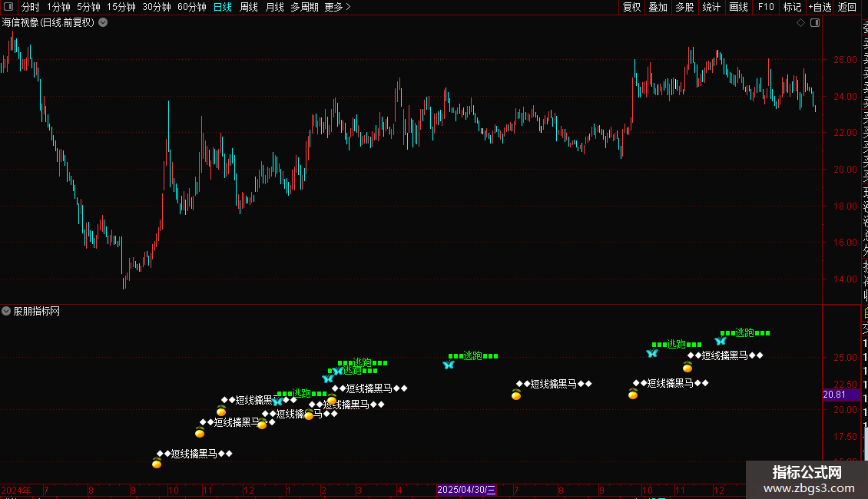Select the 15分钟 period
The height and width of the screenshot is (499, 868).
[x=121, y=7]
